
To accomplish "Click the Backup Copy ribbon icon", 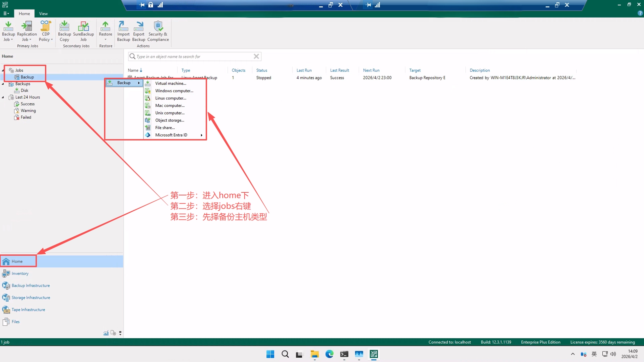I will [x=64, y=31].
